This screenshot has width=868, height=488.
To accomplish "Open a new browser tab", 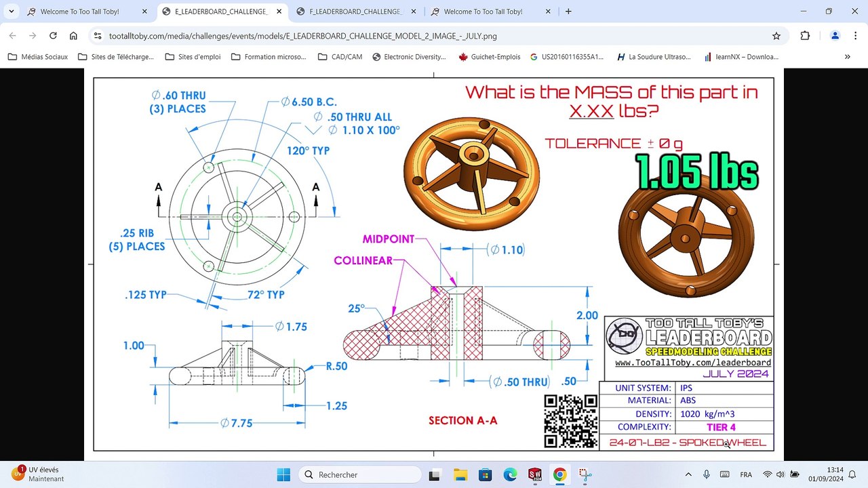I will [568, 12].
